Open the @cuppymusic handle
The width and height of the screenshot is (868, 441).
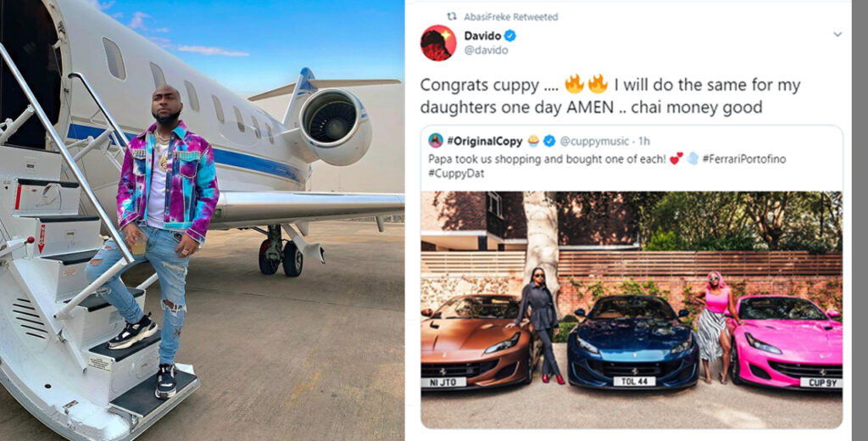(594, 142)
